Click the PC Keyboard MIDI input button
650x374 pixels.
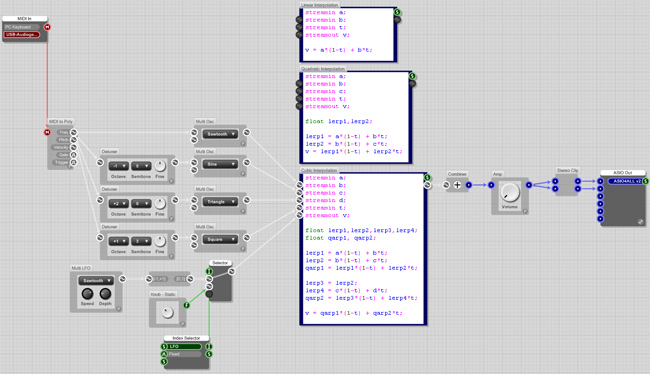point(22,27)
